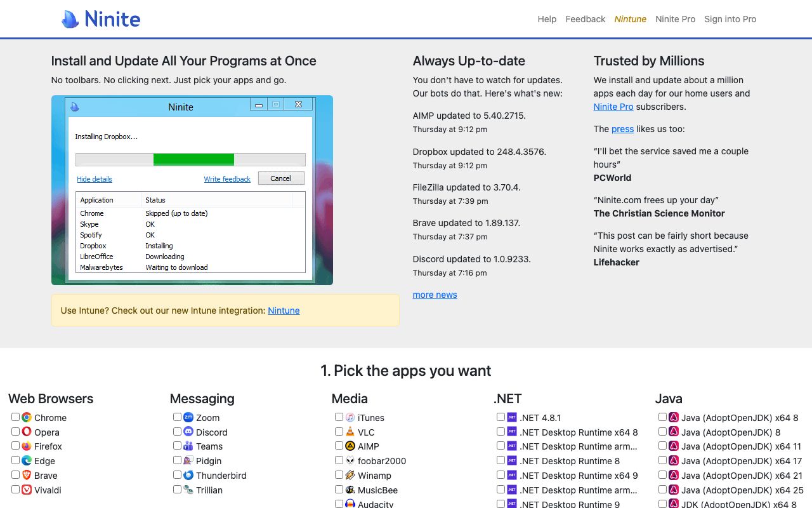Image resolution: width=812 pixels, height=508 pixels.
Task: Click the foobar2000 alien icon
Action: [350, 460]
